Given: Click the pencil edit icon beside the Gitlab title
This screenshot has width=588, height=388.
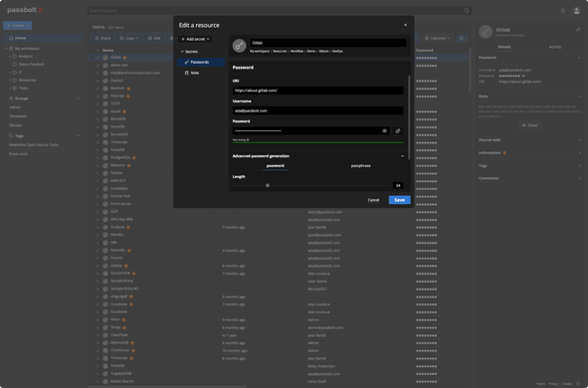Looking at the screenshot, I should pos(578,30).
